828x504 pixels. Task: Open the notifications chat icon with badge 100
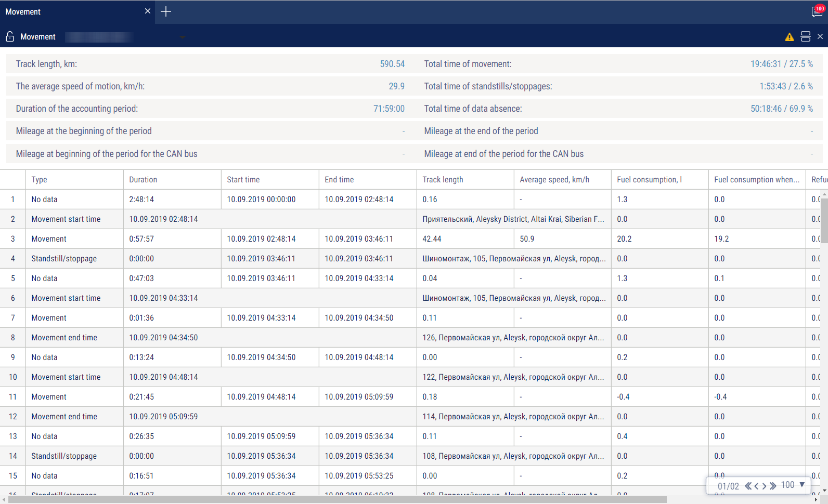point(818,11)
